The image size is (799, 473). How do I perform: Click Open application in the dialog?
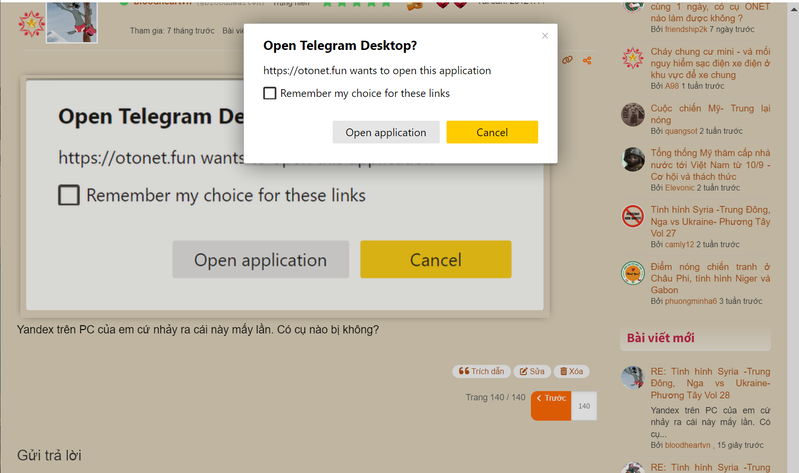pyautogui.click(x=386, y=133)
